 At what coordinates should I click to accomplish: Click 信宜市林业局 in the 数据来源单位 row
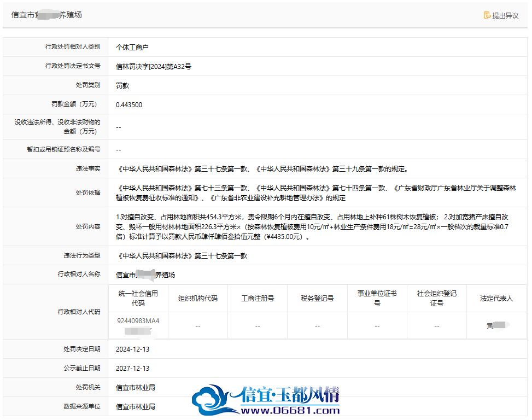pyautogui.click(x=136, y=407)
